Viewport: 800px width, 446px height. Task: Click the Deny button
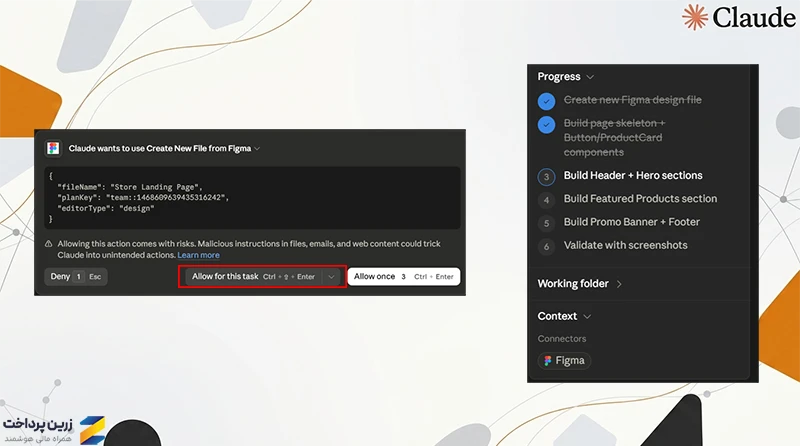(76, 277)
